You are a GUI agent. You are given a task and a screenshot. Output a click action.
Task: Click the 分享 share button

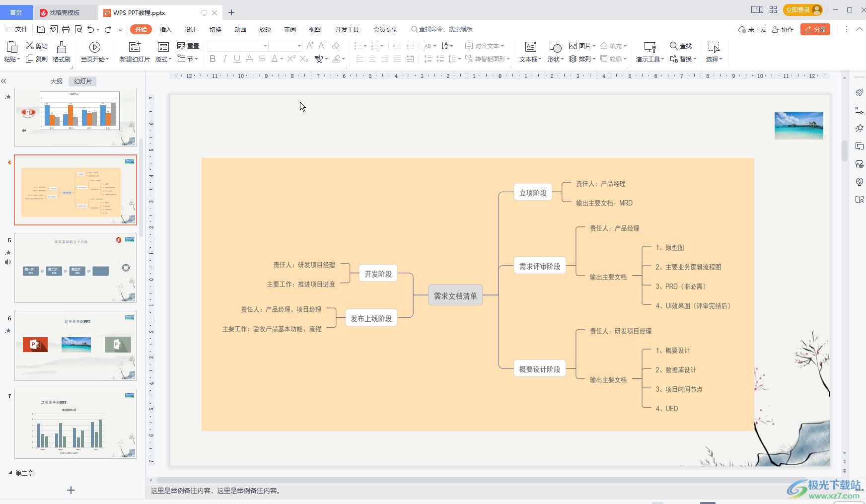click(815, 29)
